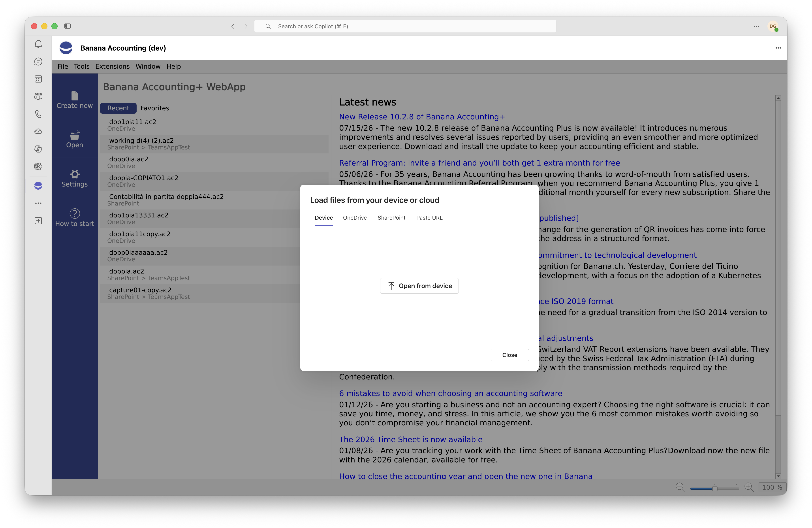Open the Help menu

(173, 66)
